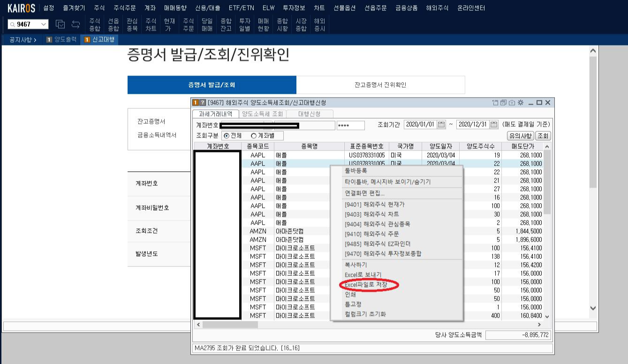Viewport: 628px width, 364px height.
Task: Switch to 양도소득세 조회 tab
Action: [262, 114]
